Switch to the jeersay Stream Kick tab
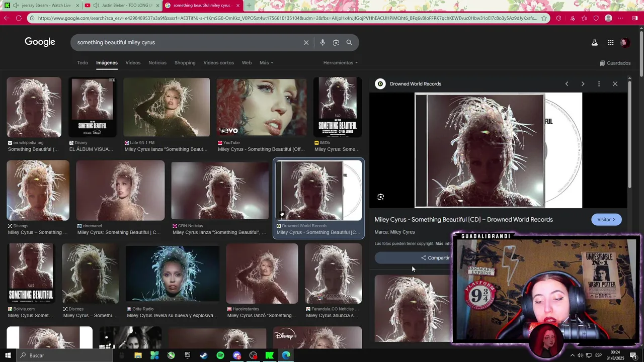The height and width of the screenshot is (362, 644). pyautogui.click(x=42, y=6)
